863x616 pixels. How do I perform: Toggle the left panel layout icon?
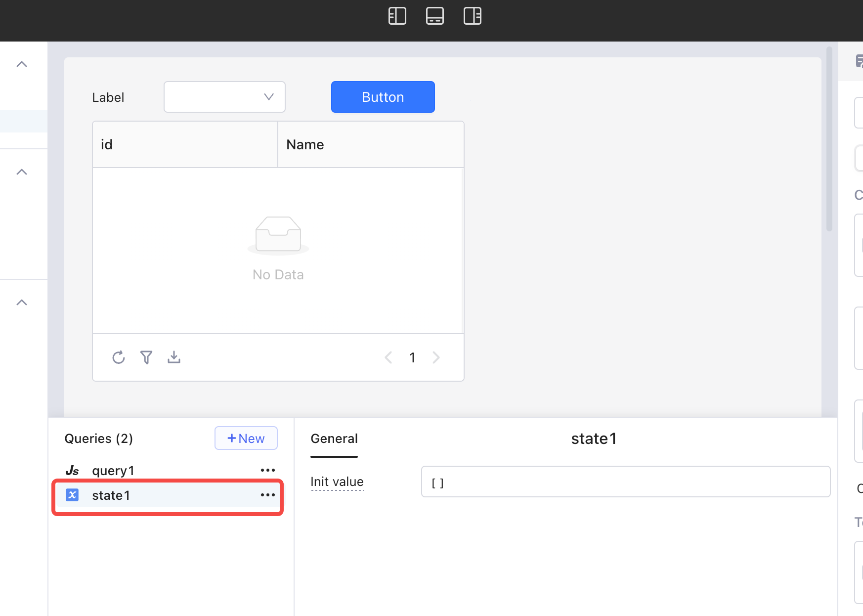point(397,16)
